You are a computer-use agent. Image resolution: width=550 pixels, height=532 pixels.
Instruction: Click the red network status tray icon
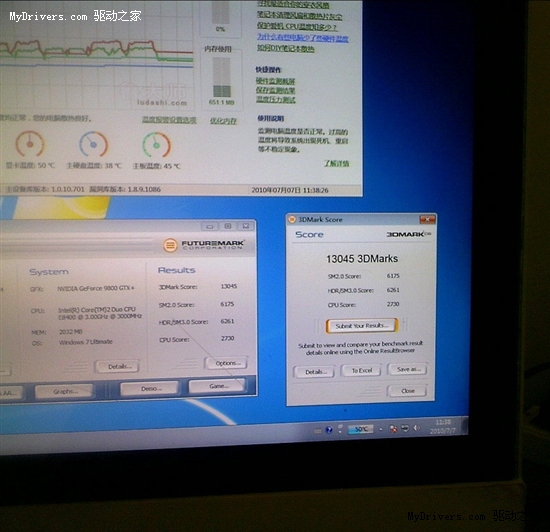coord(394,429)
